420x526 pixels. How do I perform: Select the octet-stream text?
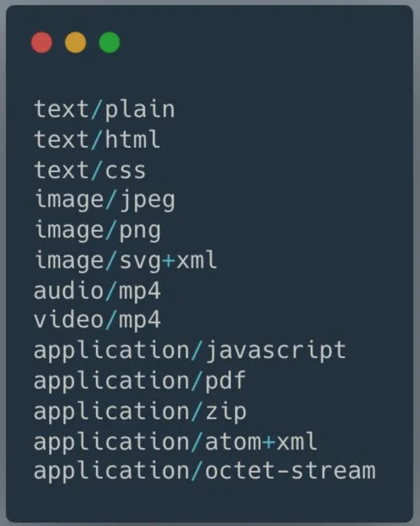click(x=290, y=471)
